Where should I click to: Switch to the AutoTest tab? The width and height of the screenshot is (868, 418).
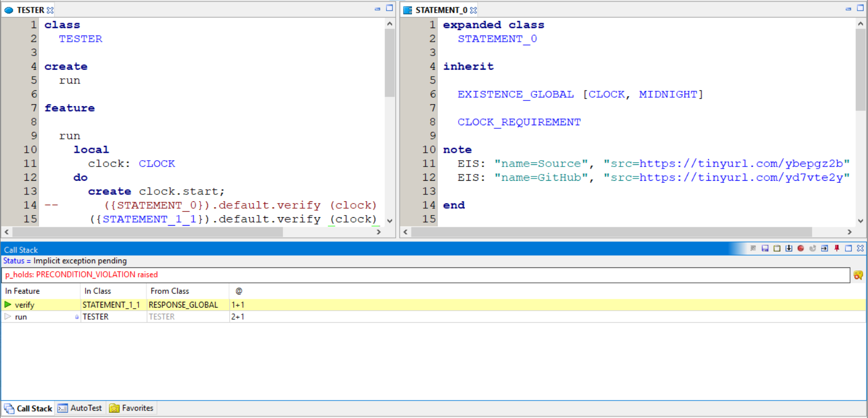click(x=80, y=408)
